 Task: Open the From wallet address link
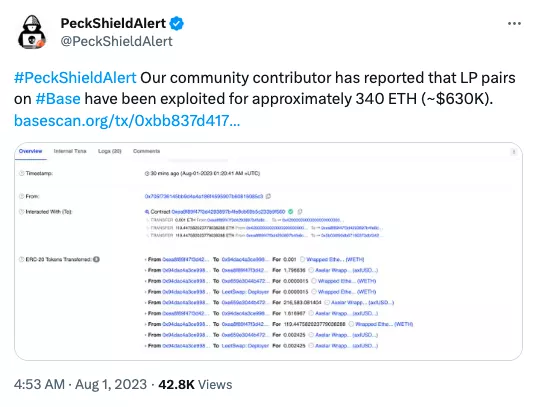(204, 196)
